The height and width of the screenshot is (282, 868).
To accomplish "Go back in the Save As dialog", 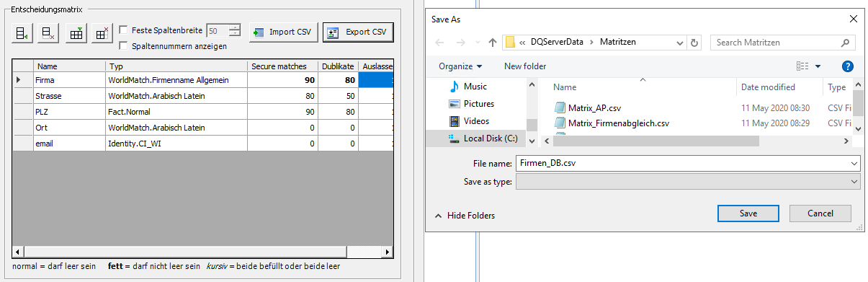I will coord(439,43).
